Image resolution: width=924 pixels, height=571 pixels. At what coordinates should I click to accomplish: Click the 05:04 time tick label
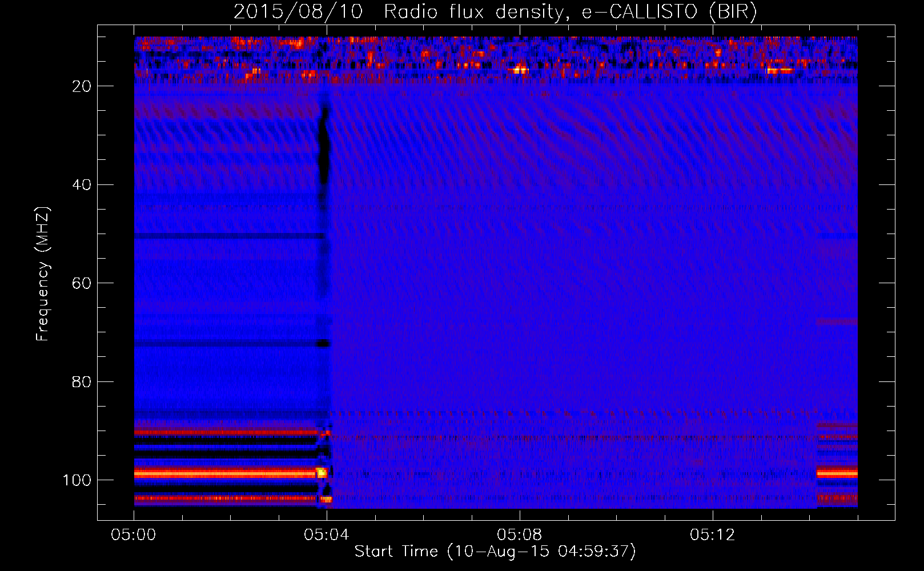pos(327,535)
